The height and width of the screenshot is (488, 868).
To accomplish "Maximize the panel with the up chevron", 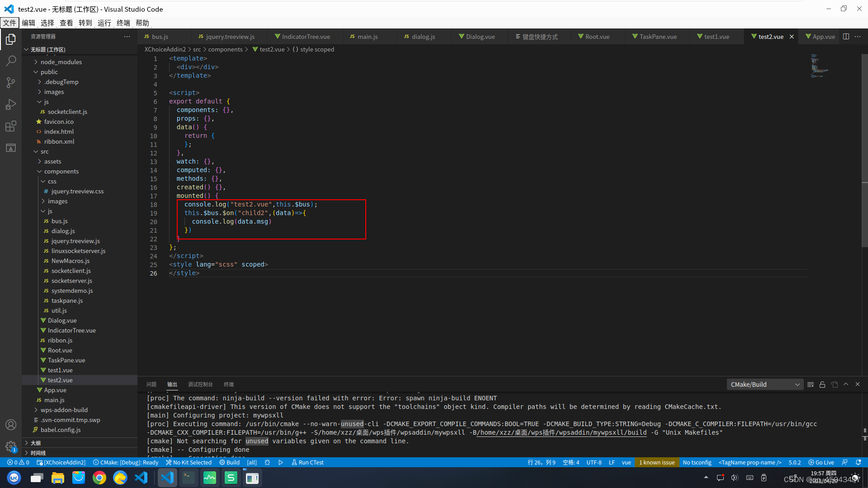I will tap(846, 385).
